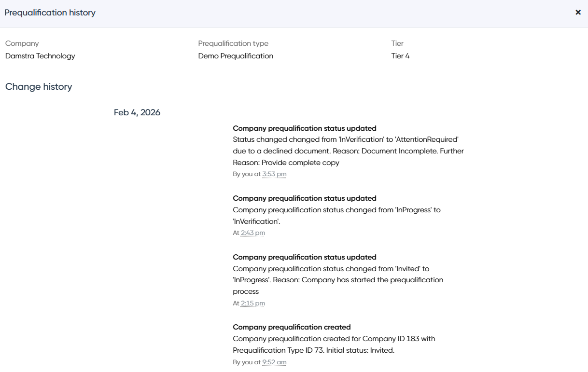Image resolution: width=588 pixels, height=372 pixels.
Task: Close the Prequalification history dialog
Action: [x=578, y=13]
